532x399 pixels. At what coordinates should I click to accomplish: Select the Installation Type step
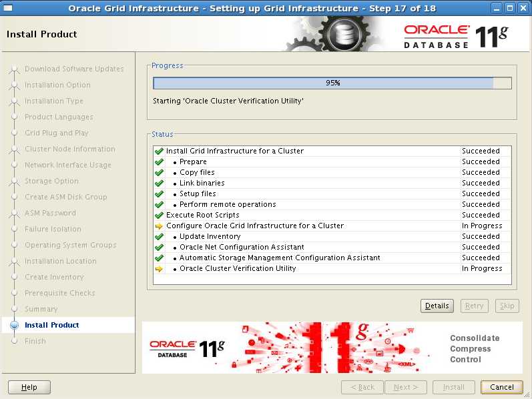click(54, 101)
